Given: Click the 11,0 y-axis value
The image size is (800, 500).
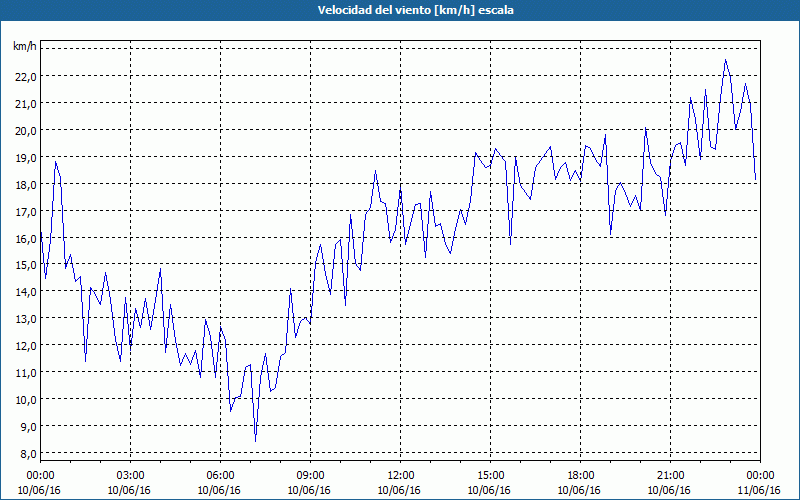Looking at the screenshot, I should click(26, 373).
